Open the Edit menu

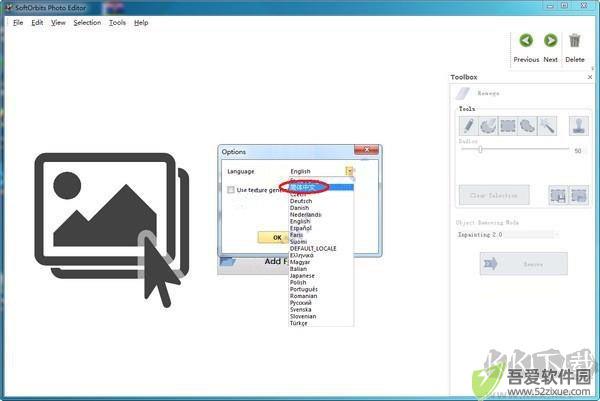point(37,23)
